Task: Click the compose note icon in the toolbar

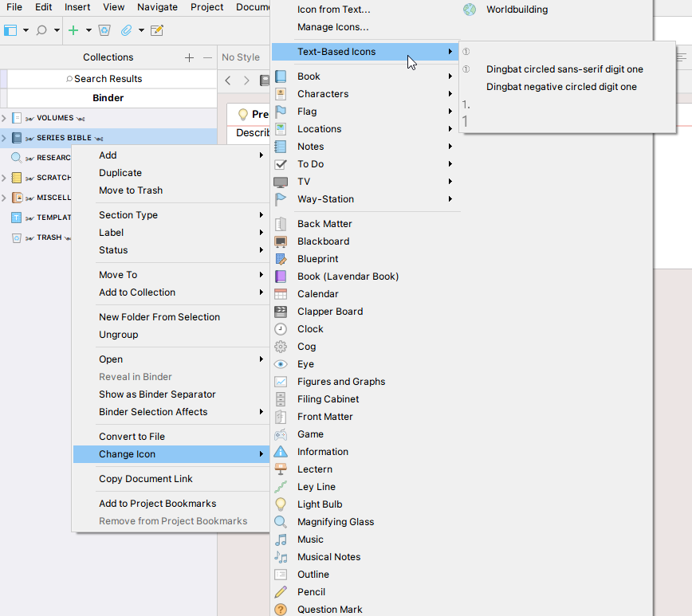Action: [x=156, y=29]
